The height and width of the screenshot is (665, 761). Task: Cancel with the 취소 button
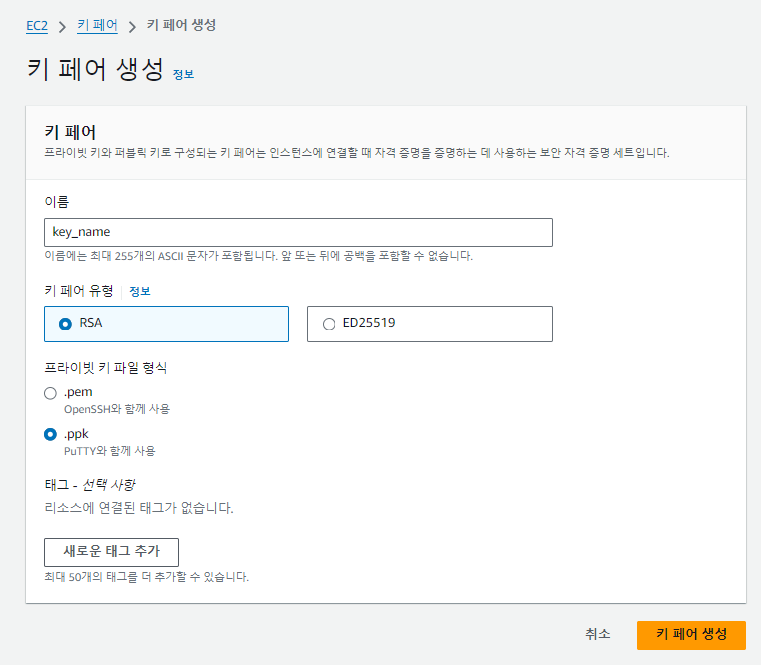tap(597, 635)
